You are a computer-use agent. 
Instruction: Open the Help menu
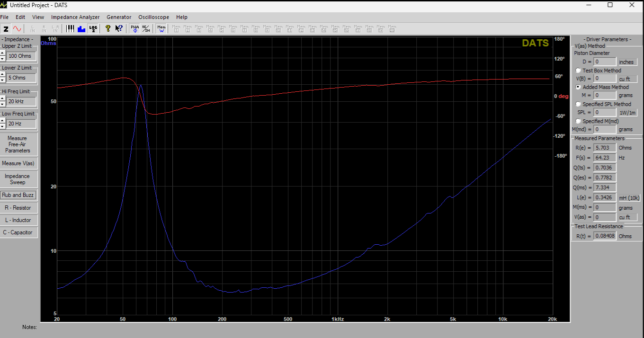(x=181, y=17)
